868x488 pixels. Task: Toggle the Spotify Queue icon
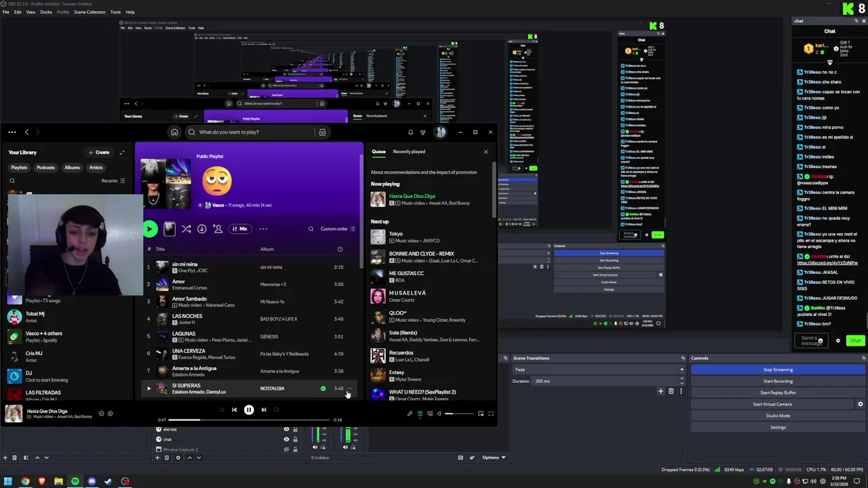coord(420,413)
